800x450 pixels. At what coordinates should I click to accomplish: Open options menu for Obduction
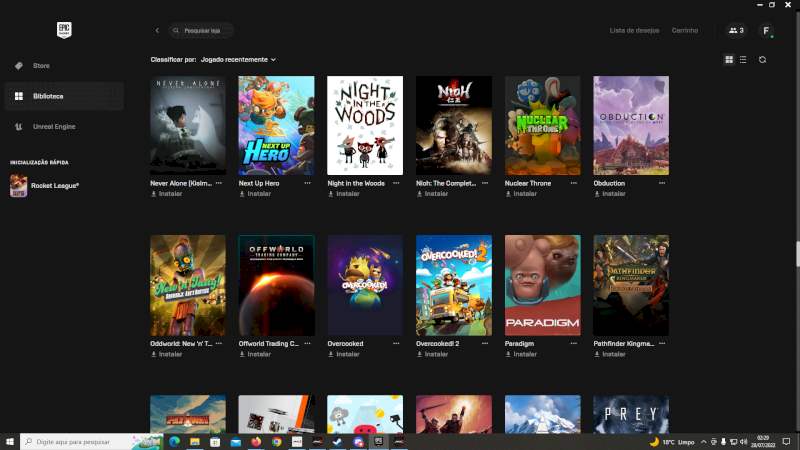(x=662, y=183)
